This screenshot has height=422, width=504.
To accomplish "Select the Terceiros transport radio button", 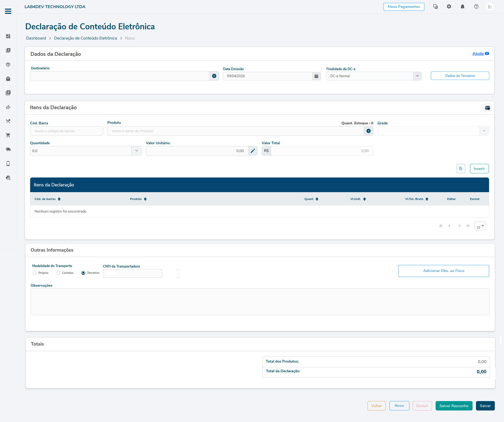I will tap(83, 273).
